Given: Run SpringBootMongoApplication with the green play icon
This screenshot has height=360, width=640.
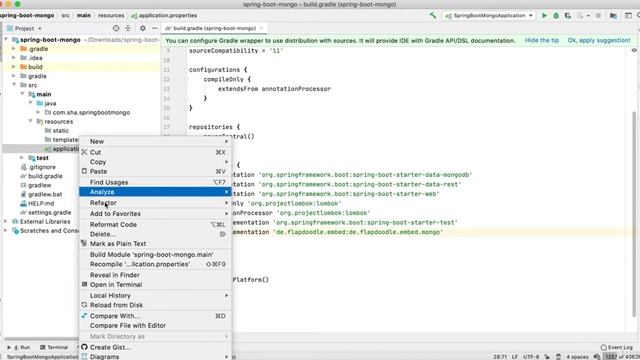Looking at the screenshot, I should pos(544,16).
